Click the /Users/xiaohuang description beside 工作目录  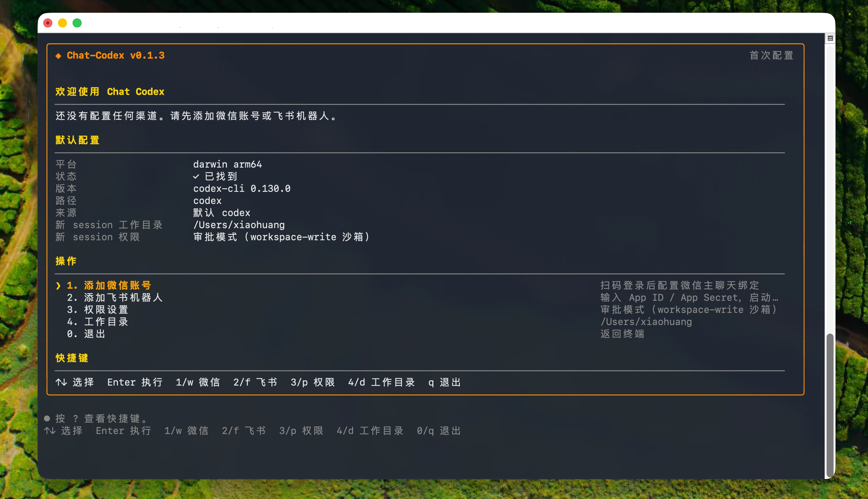[646, 322]
